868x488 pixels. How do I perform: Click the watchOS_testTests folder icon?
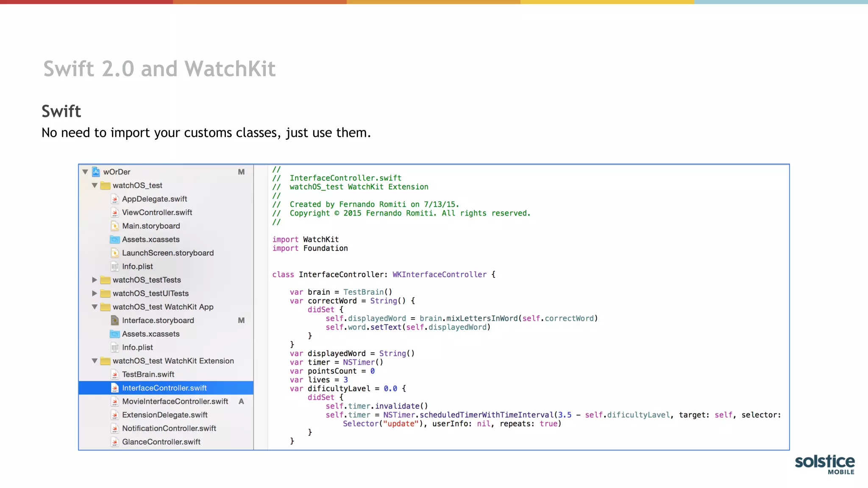(106, 280)
